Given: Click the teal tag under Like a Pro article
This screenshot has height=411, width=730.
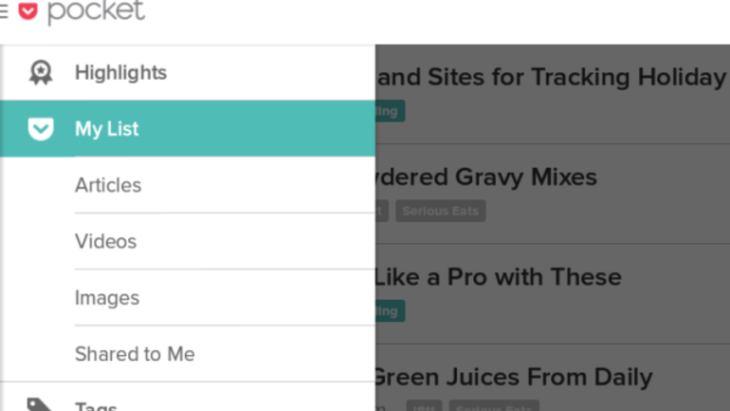Looking at the screenshot, I should [390, 311].
